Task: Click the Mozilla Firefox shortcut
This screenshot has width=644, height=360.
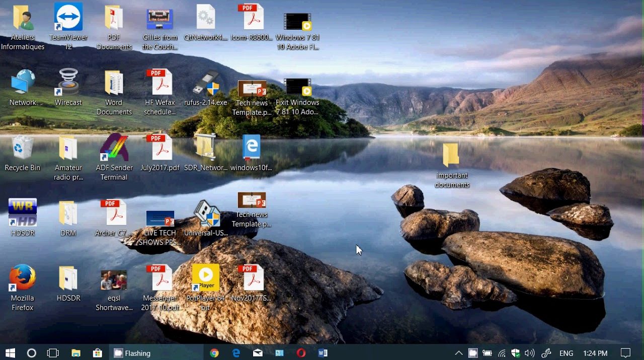Action: [23, 279]
